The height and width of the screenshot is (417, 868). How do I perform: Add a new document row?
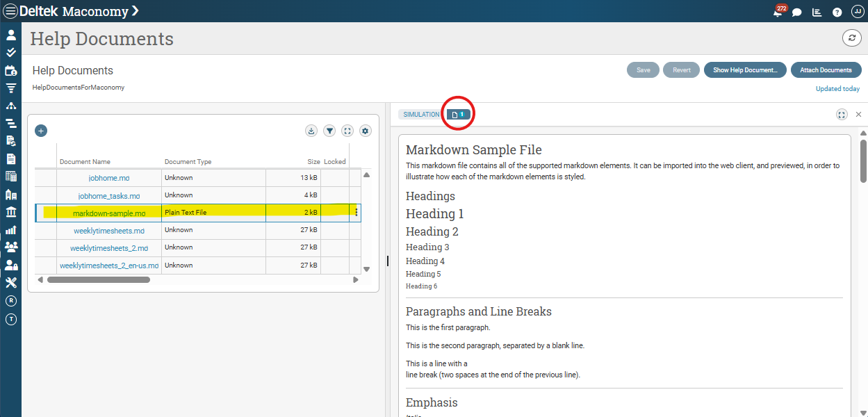point(41,131)
